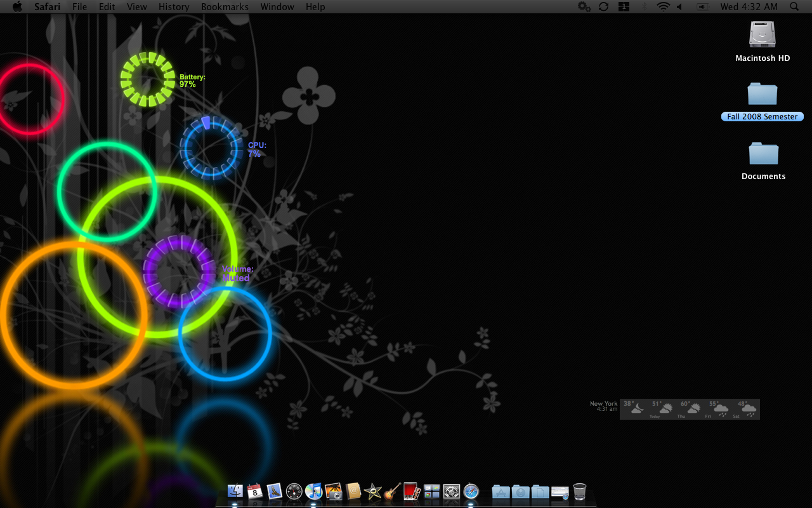Open Spotlight search magnifier
812x508 pixels.
(794, 6)
